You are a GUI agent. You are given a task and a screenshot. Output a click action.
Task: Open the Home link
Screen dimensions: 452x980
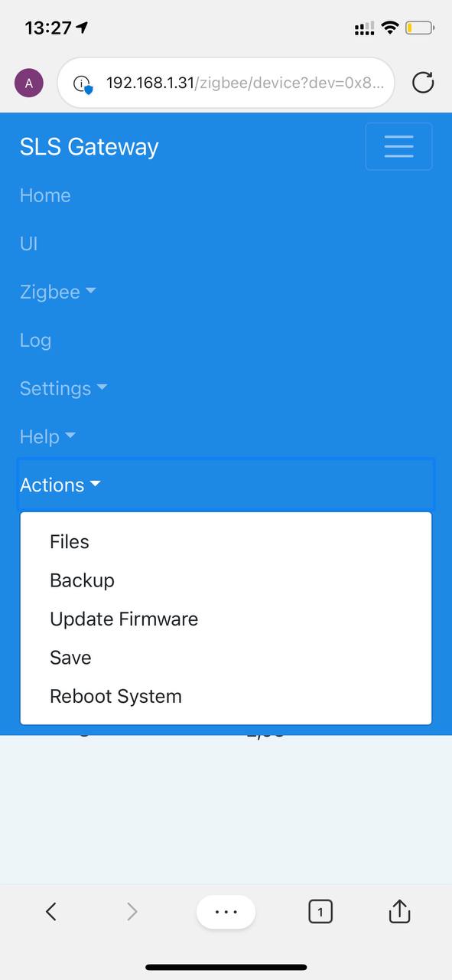[45, 195]
